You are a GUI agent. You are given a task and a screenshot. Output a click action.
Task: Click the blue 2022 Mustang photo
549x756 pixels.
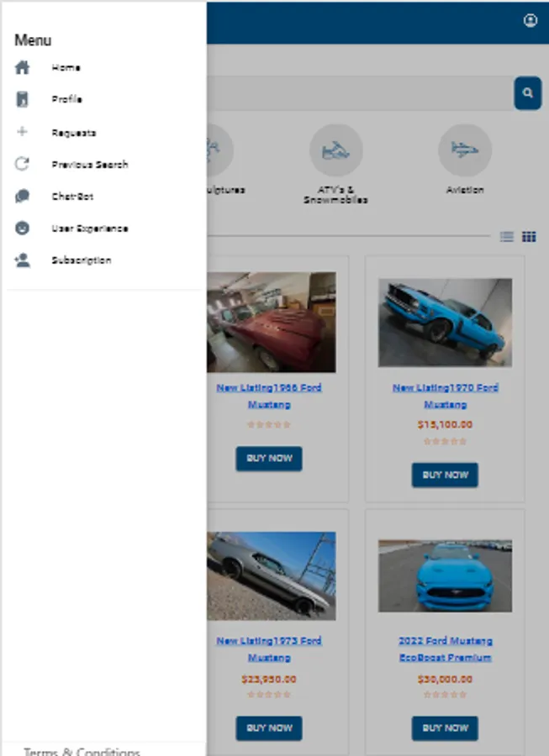pos(446,576)
